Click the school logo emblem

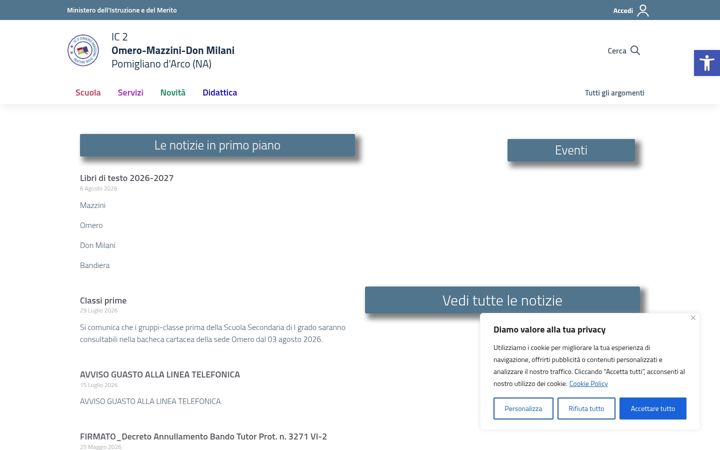(83, 50)
